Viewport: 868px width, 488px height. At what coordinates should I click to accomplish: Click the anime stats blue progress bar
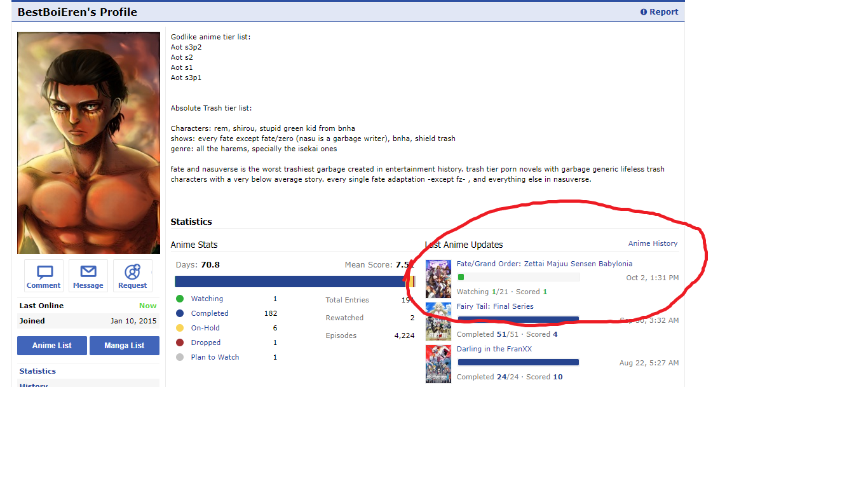[289, 281]
